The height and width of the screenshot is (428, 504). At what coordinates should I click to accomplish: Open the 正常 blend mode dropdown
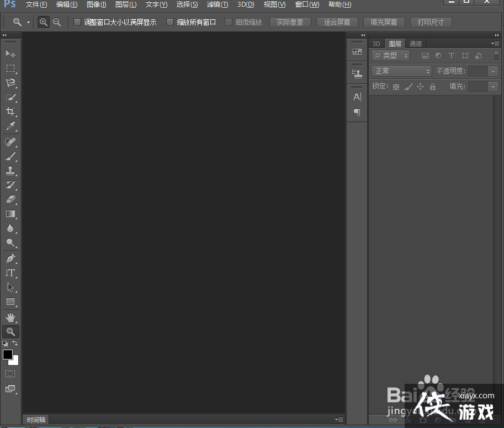click(x=401, y=71)
